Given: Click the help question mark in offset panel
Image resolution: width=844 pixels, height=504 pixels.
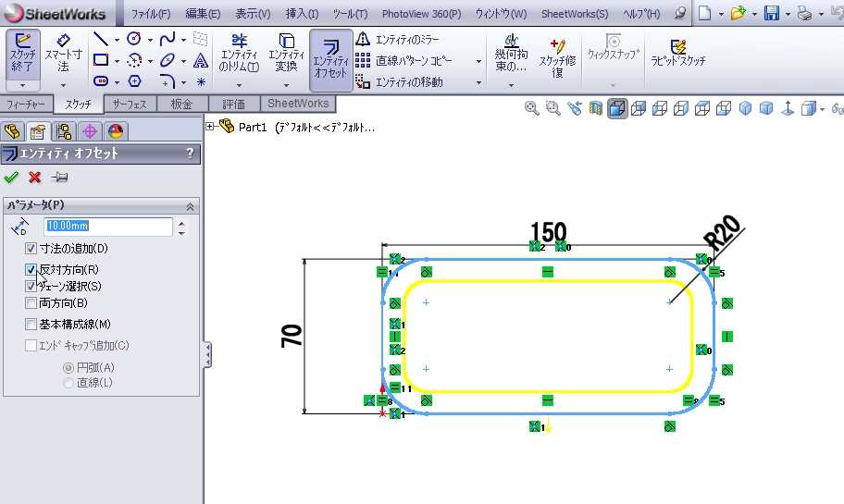Looking at the screenshot, I should 190,154.
